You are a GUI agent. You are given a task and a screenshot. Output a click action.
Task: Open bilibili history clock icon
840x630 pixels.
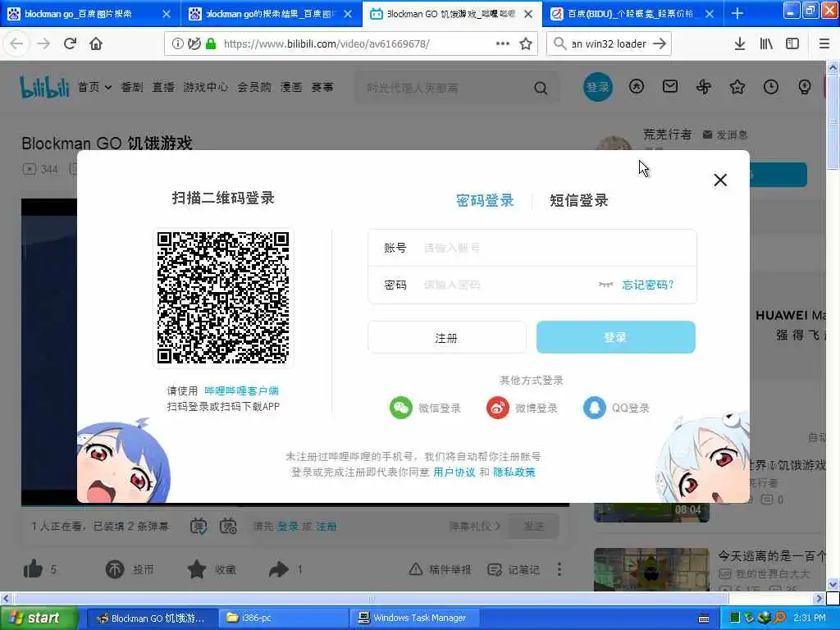tap(771, 86)
